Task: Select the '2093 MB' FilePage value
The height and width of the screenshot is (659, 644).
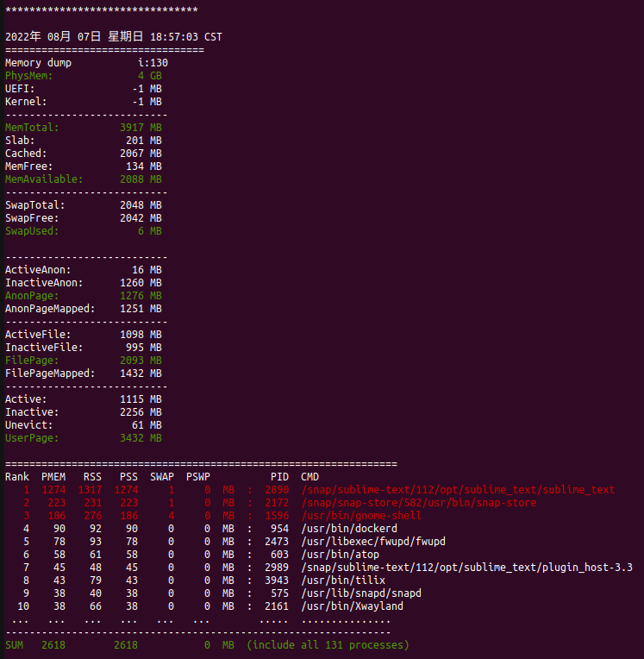Action: tap(141, 361)
